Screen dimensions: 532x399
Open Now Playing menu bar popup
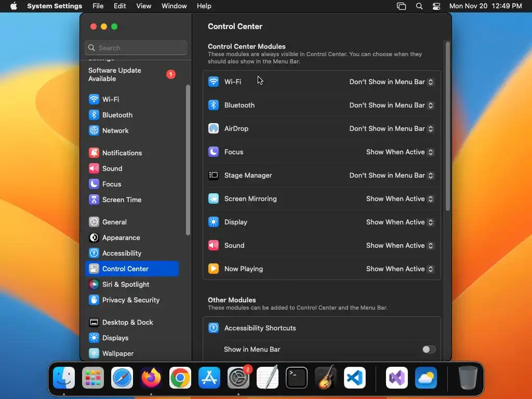click(400, 270)
